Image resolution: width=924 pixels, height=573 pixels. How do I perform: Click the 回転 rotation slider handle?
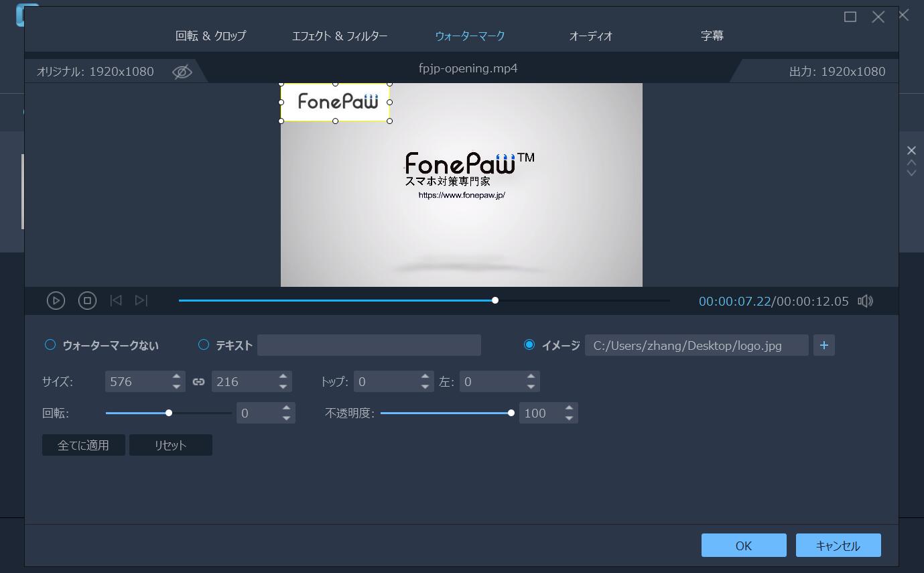click(x=169, y=413)
